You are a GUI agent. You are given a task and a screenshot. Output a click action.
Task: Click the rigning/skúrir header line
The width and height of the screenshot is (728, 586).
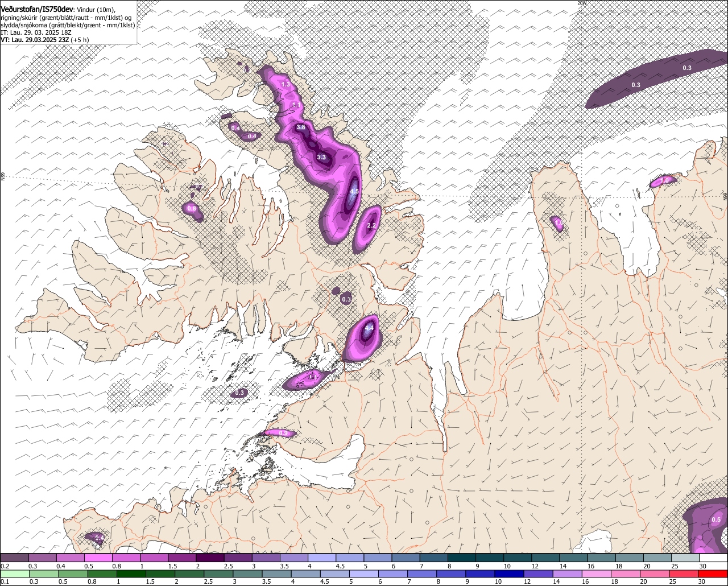[x=66, y=18]
